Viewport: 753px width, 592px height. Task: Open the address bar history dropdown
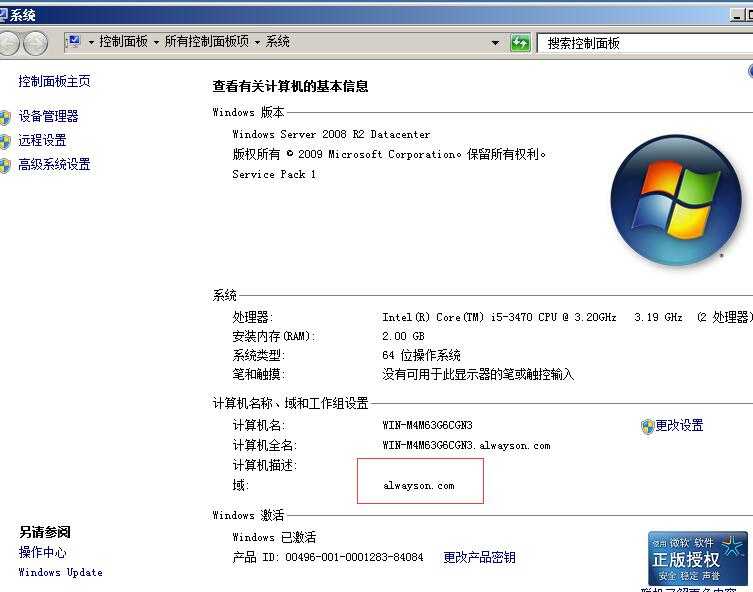(x=495, y=43)
